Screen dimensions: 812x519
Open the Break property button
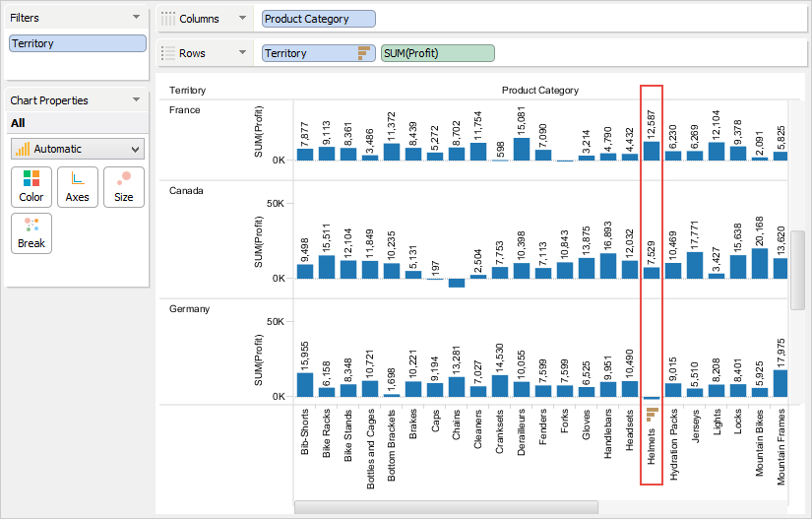click(31, 232)
